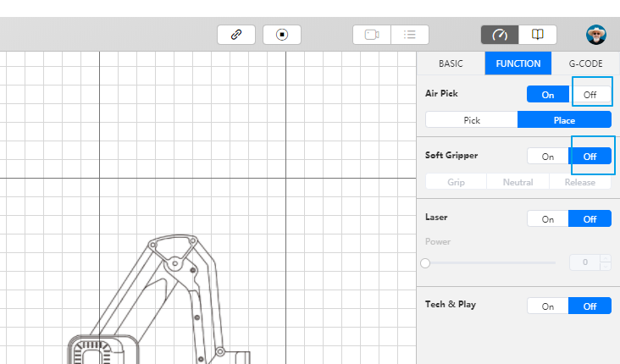Open the list view icon

coord(410,35)
